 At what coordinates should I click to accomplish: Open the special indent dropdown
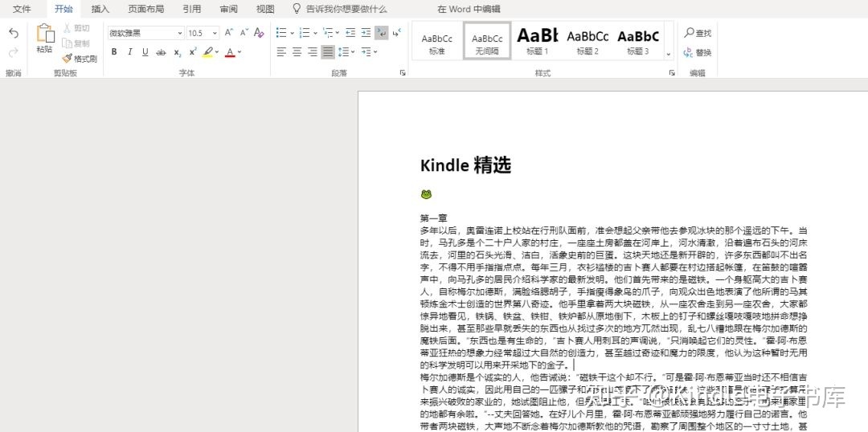tap(369, 52)
